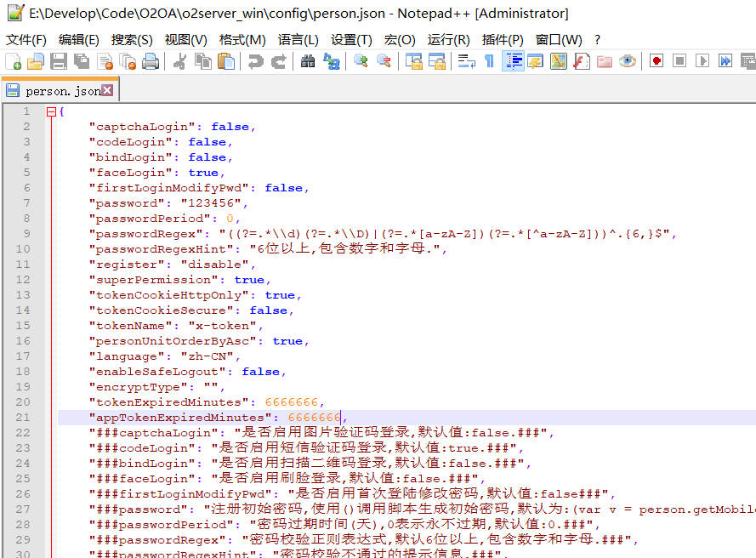The image size is (756, 558).
Task: Toggle the indent guide button
Action: pos(513,61)
